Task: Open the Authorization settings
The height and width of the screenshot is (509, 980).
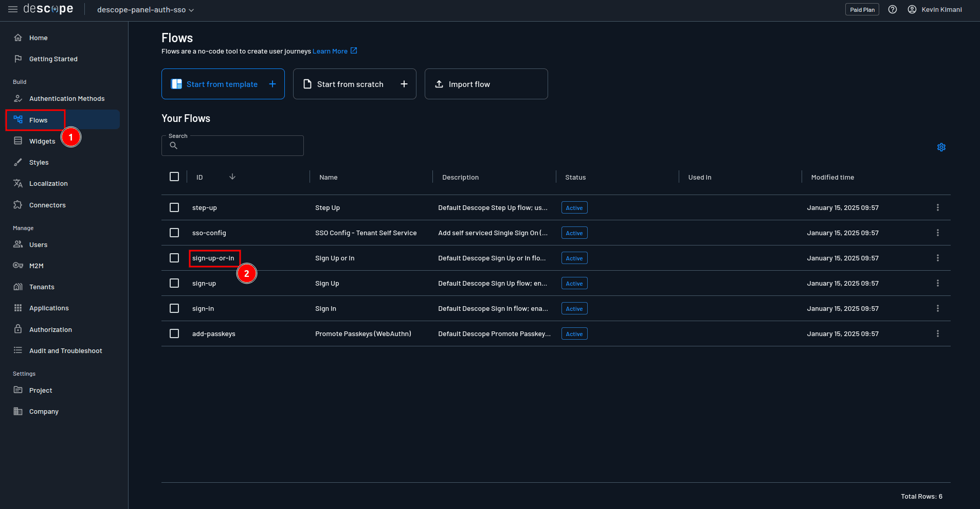Action: coord(50,329)
